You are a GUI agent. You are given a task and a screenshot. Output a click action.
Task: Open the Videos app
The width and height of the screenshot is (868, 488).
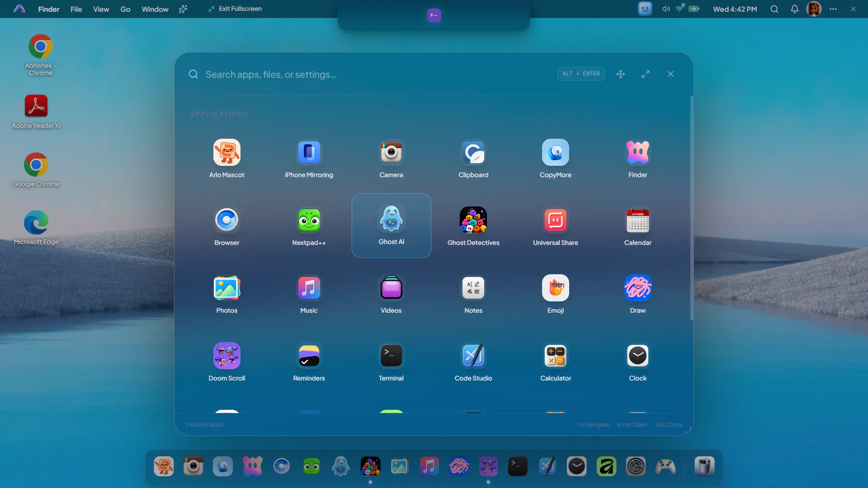(391, 294)
